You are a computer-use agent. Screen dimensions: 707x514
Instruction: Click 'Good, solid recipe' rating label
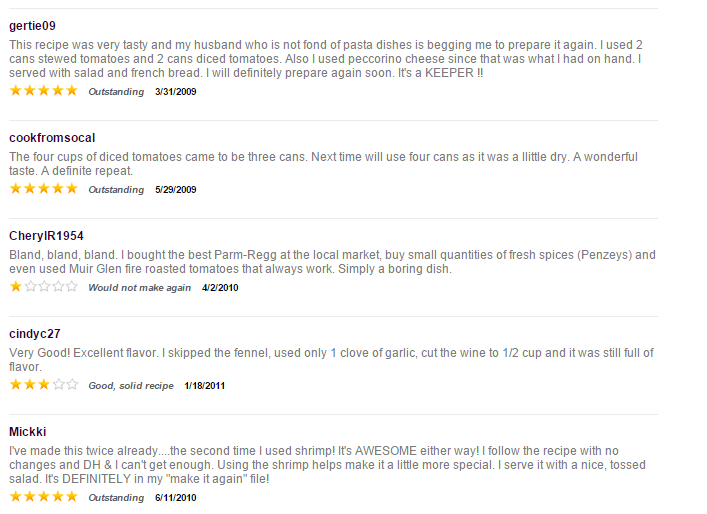tap(131, 386)
